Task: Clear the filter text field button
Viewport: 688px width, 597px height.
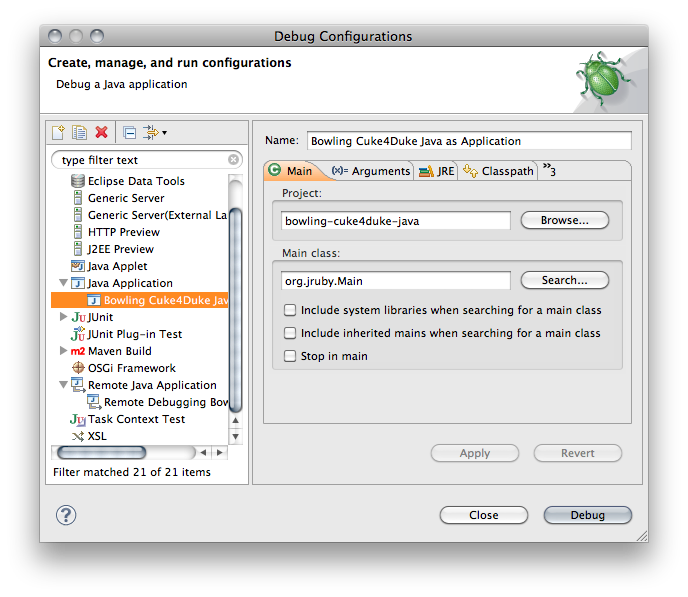Action: [233, 160]
